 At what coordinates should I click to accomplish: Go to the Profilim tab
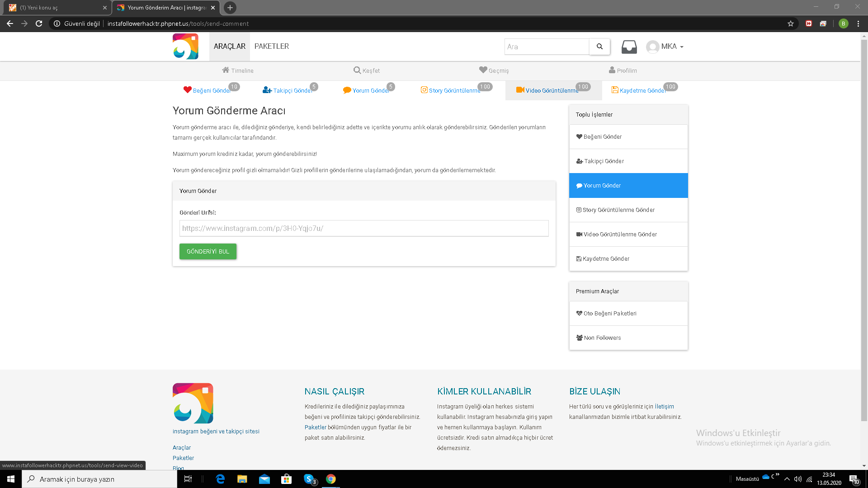(x=623, y=70)
